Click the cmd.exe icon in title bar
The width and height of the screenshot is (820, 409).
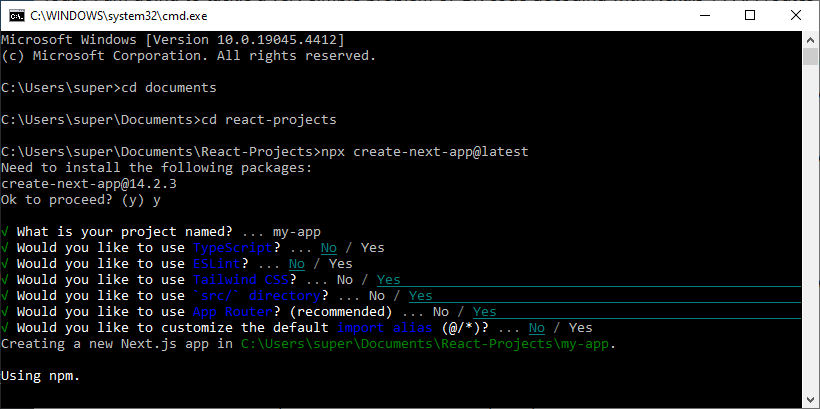pyautogui.click(x=17, y=16)
